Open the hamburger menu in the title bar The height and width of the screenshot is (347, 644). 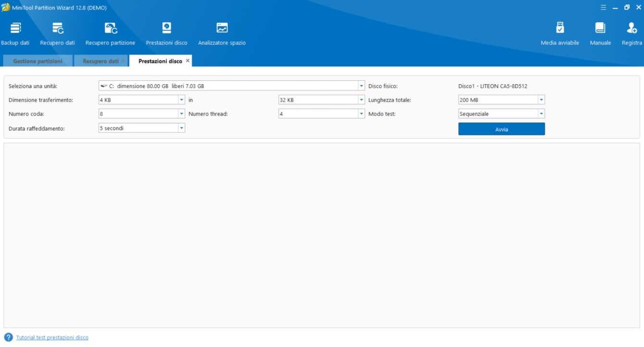(604, 7)
